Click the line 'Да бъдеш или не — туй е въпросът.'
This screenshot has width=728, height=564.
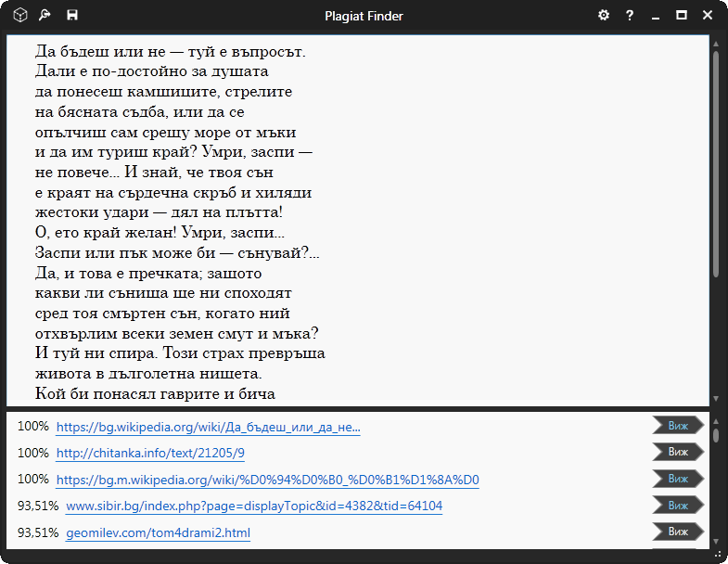[x=171, y=51]
